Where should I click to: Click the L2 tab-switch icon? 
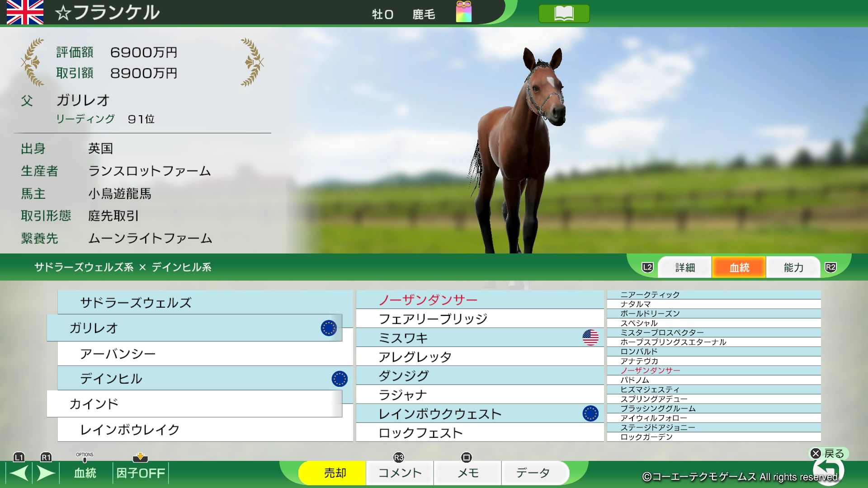coord(647,267)
